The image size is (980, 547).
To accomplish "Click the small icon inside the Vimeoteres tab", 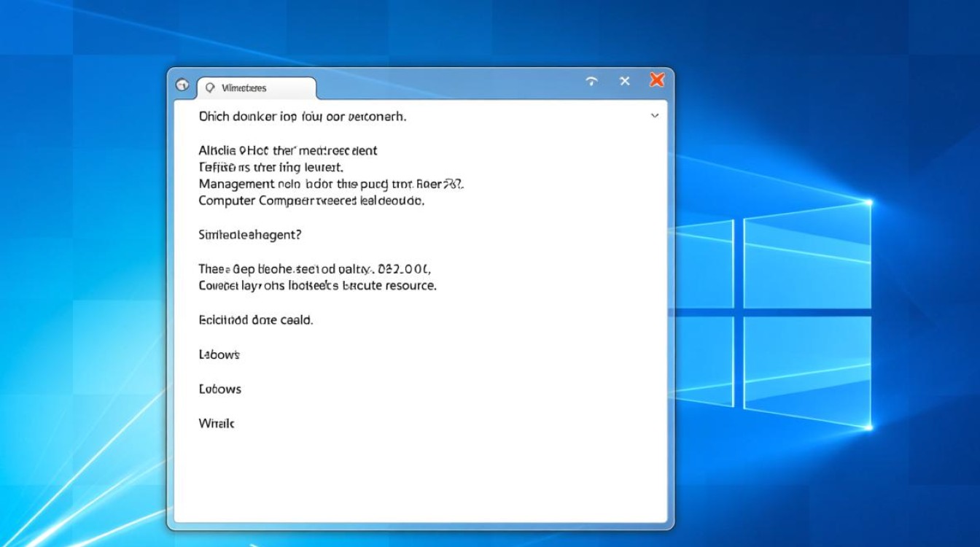I will pyautogui.click(x=210, y=88).
